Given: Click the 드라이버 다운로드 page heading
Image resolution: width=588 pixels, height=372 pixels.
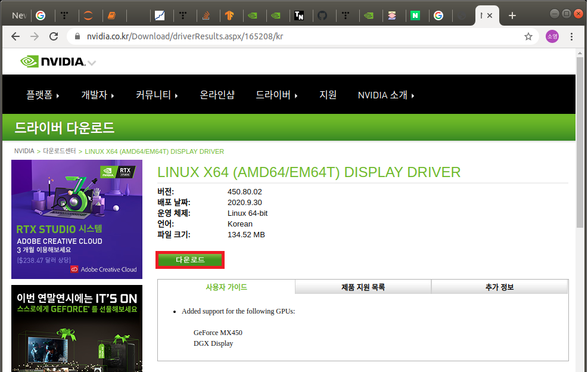Looking at the screenshot, I should pyautogui.click(x=64, y=128).
